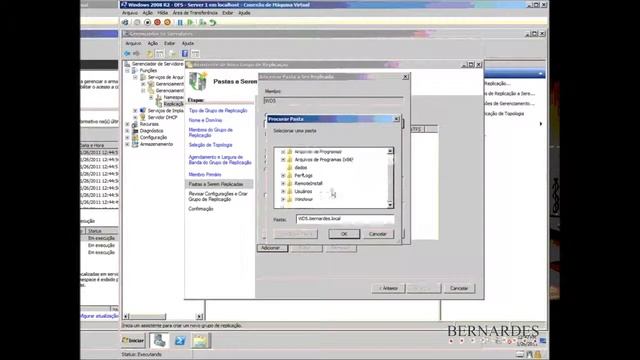Expand the Usuários folder node
The width and height of the screenshot is (640, 360).
click(x=283, y=191)
